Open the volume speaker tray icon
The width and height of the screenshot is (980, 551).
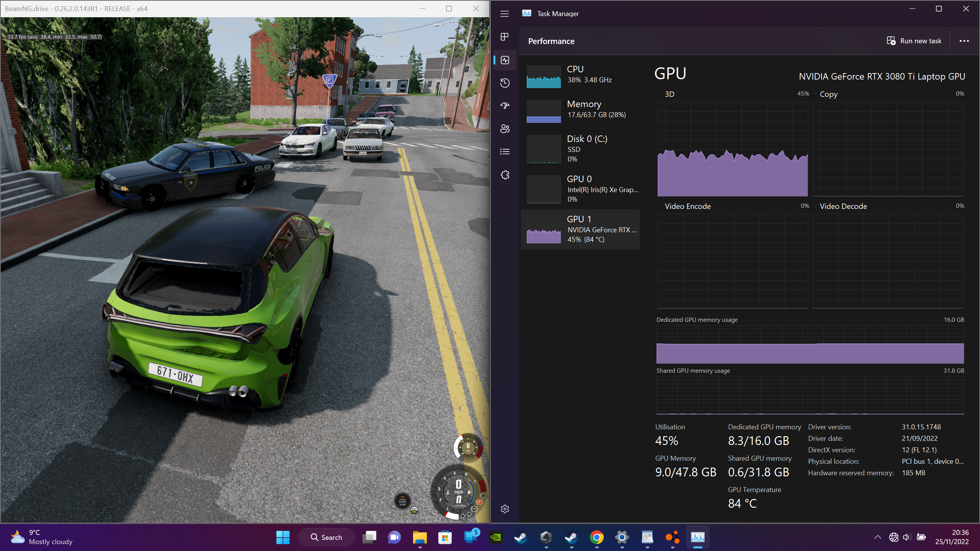(907, 537)
